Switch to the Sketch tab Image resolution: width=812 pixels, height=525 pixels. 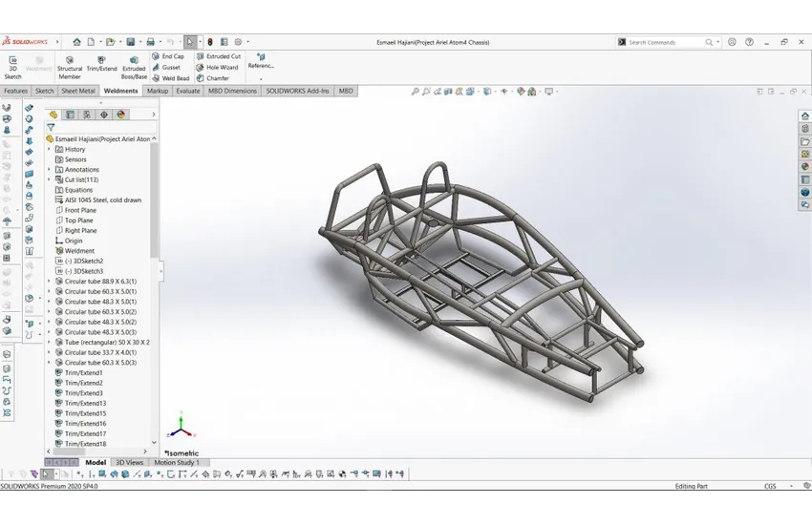[x=44, y=91]
